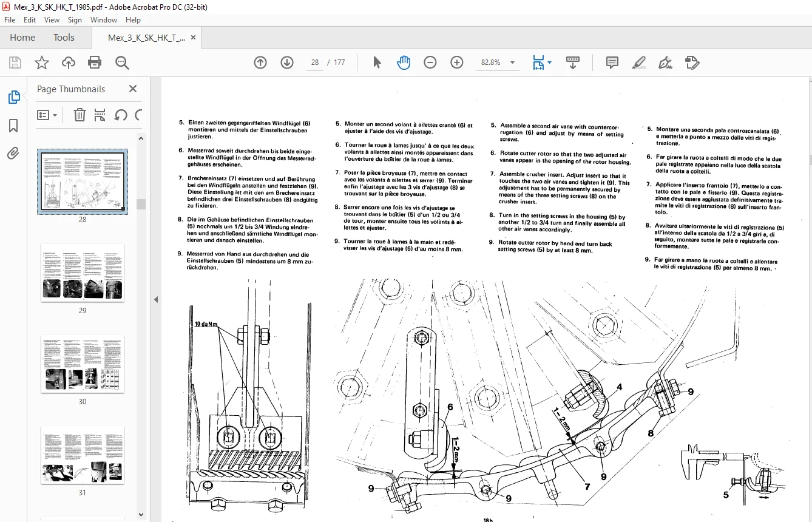The width and height of the screenshot is (812, 522).
Task: Close the Mex_3_K_SK_HK_T document tab
Action: tap(194, 38)
